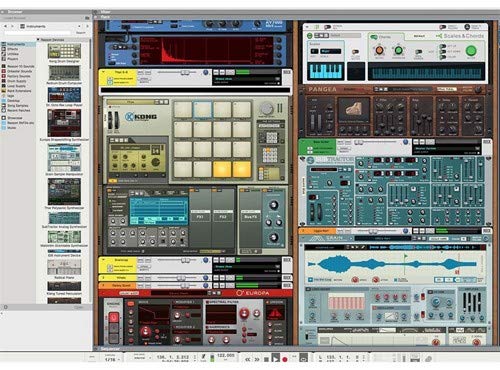Go forward in the browser

click(13, 26)
